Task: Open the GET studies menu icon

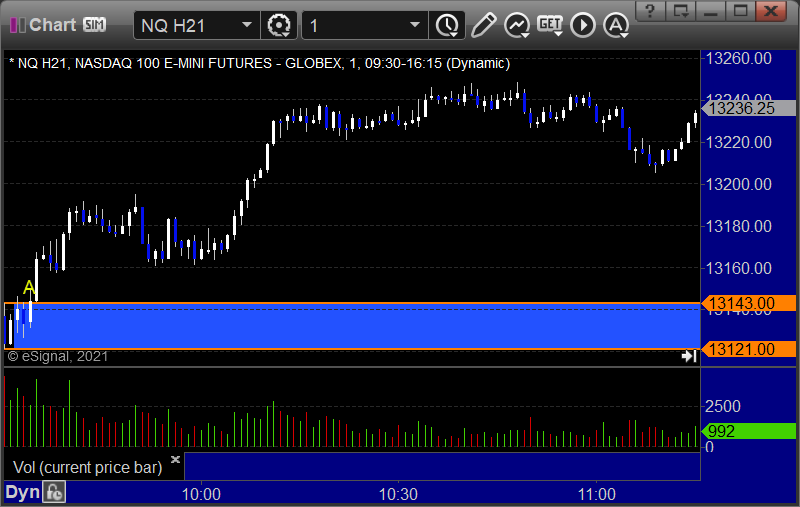Action: point(550,25)
